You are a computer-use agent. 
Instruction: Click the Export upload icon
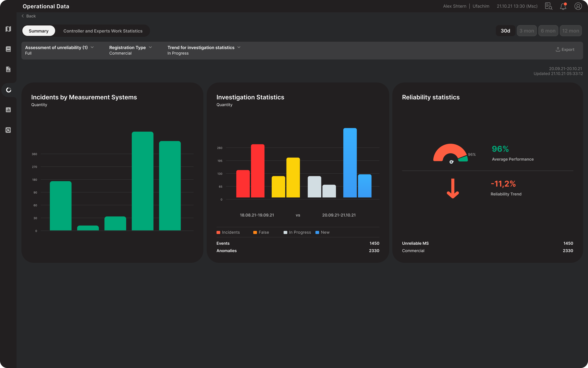click(x=558, y=49)
